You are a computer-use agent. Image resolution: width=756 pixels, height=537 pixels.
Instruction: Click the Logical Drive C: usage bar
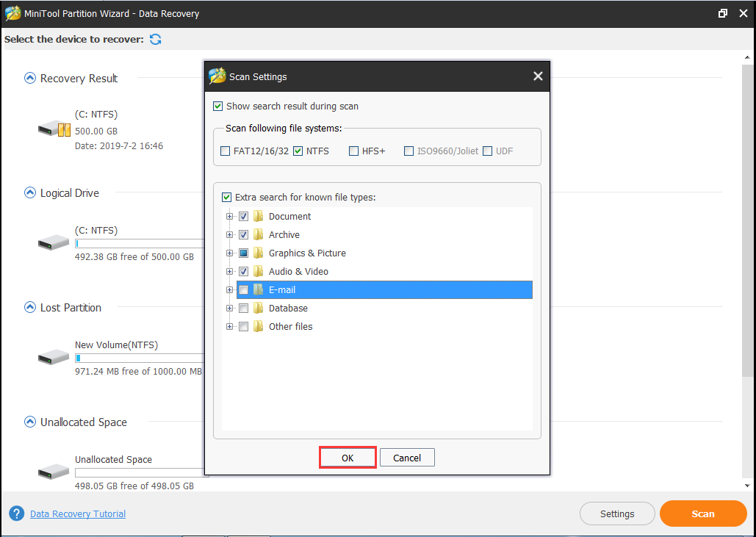pos(140,243)
